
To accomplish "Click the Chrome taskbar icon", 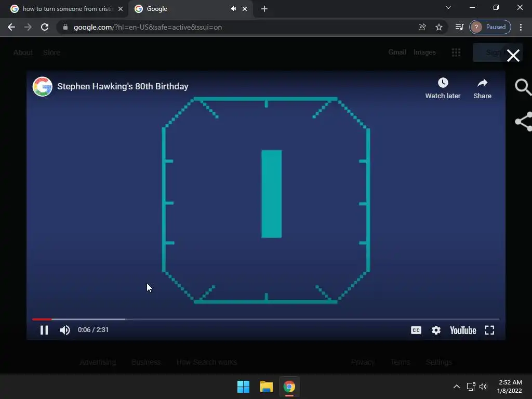I will tap(289, 387).
